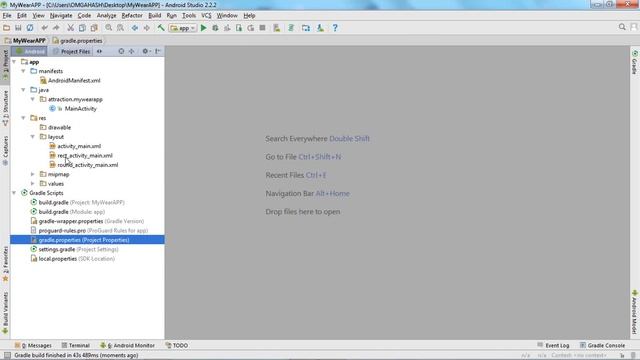
Task: Open the Tools menu
Action: coord(189,16)
